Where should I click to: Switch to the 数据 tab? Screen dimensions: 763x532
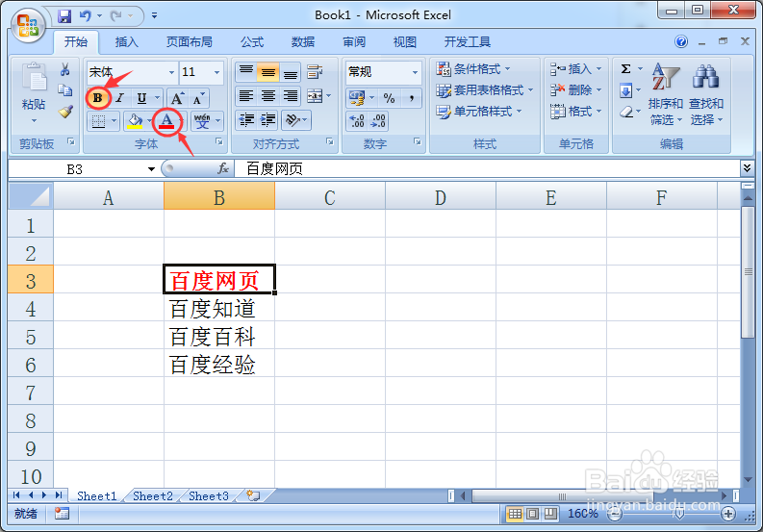[303, 42]
